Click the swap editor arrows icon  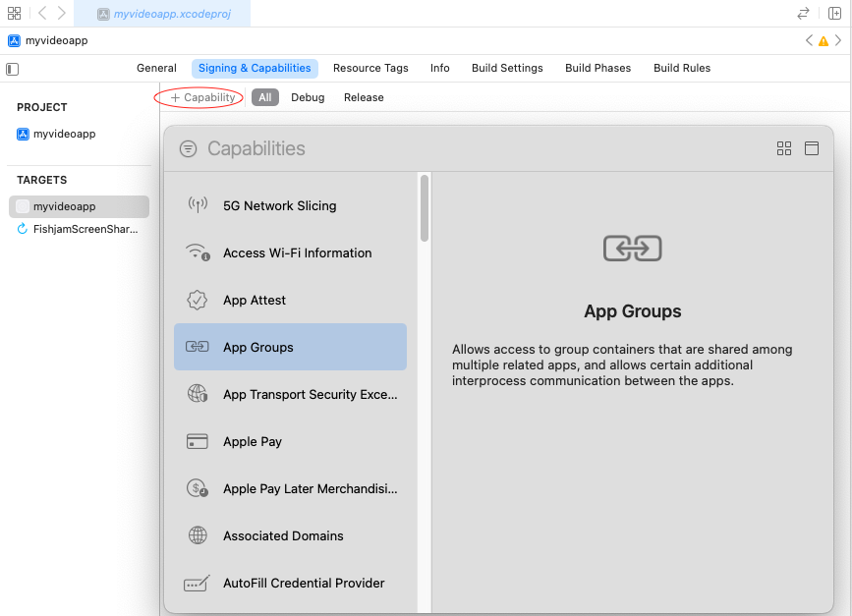tap(803, 13)
